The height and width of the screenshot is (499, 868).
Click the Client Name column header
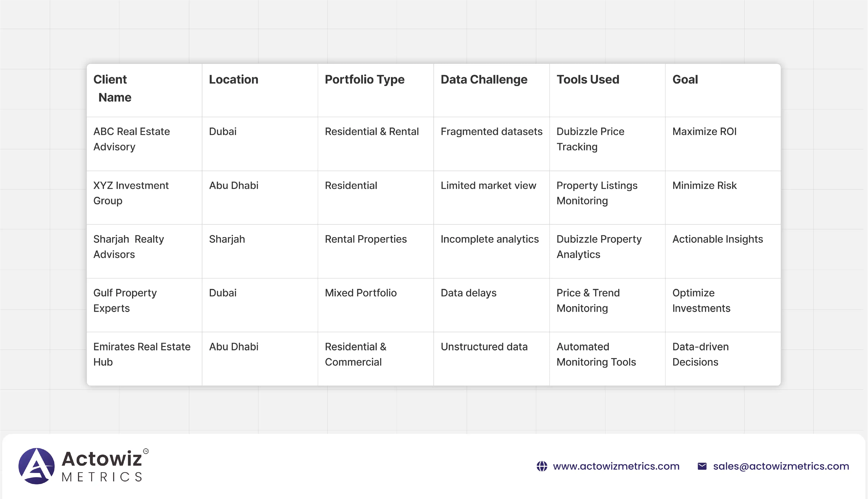coord(112,88)
